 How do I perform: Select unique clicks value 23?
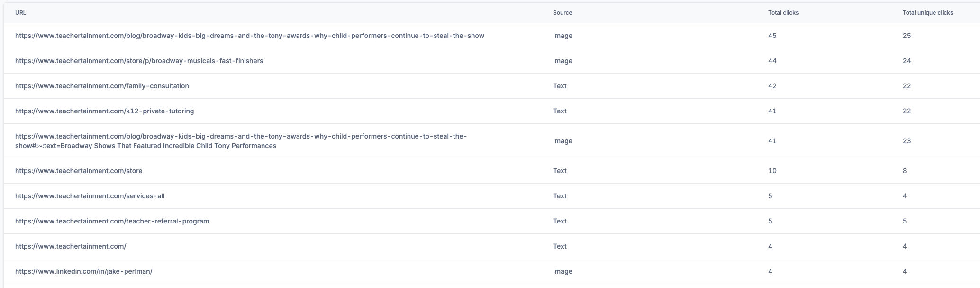click(x=907, y=141)
